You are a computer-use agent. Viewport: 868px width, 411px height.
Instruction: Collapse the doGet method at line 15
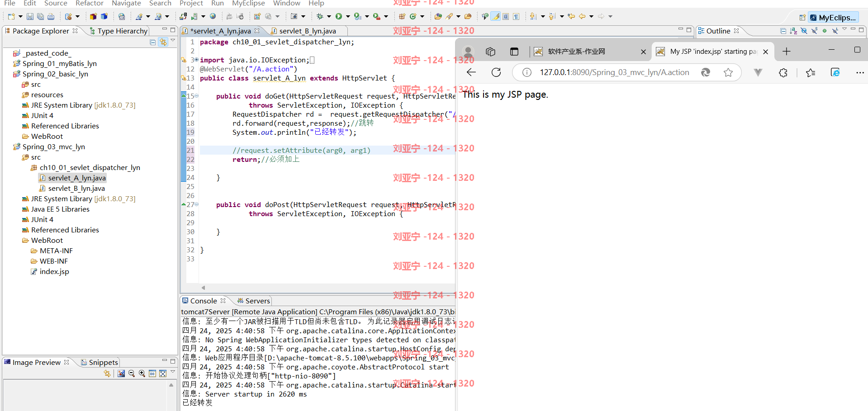197,96
